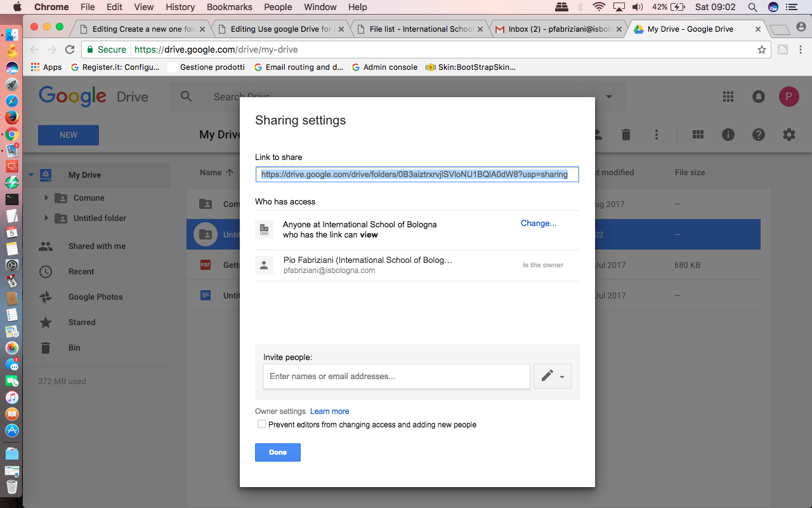Bookmark this page with the star icon
Screen dimensions: 812x508
(762, 50)
